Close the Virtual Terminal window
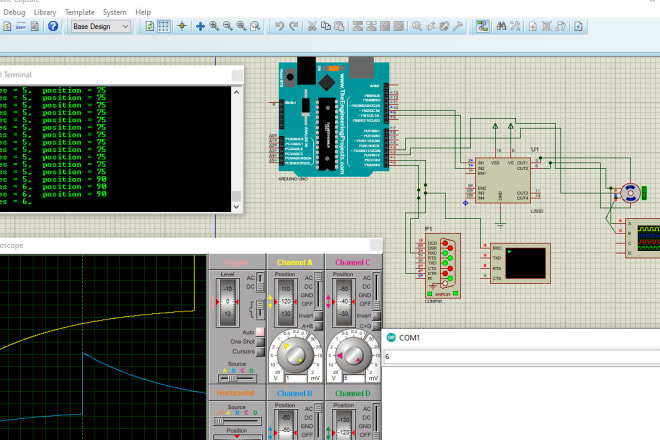Image resolution: width=660 pixels, height=440 pixels. [237, 75]
